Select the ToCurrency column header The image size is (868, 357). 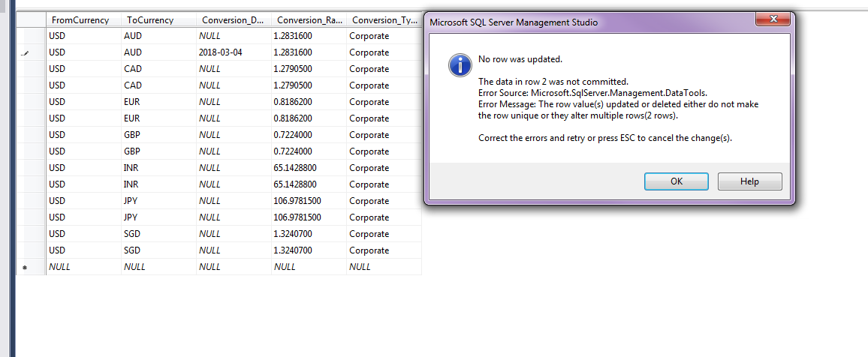click(159, 20)
